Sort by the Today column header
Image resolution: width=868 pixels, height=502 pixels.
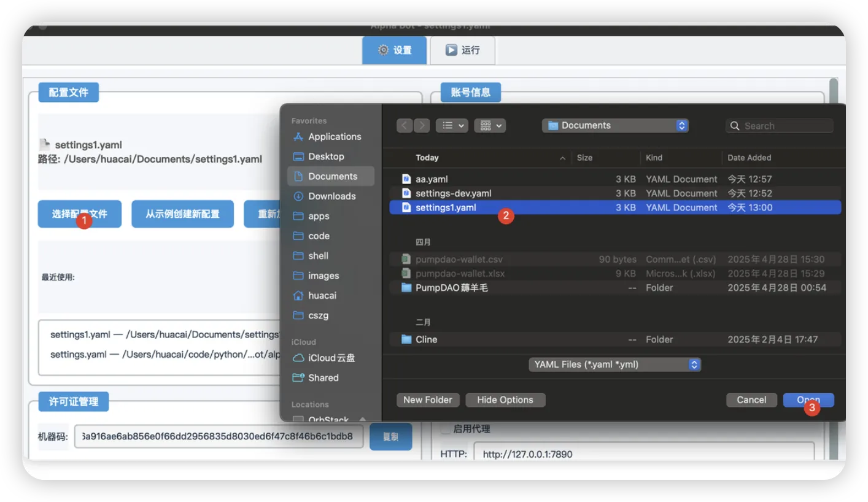479,158
